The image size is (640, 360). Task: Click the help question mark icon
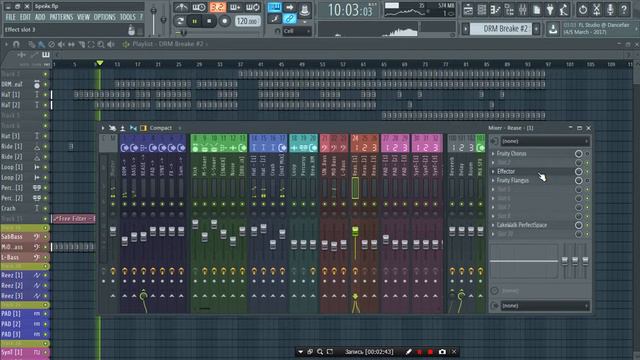coord(624,10)
